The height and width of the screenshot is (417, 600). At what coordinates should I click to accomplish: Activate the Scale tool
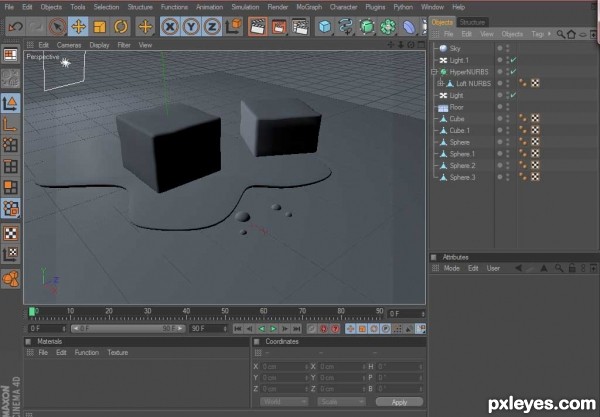coord(99,27)
